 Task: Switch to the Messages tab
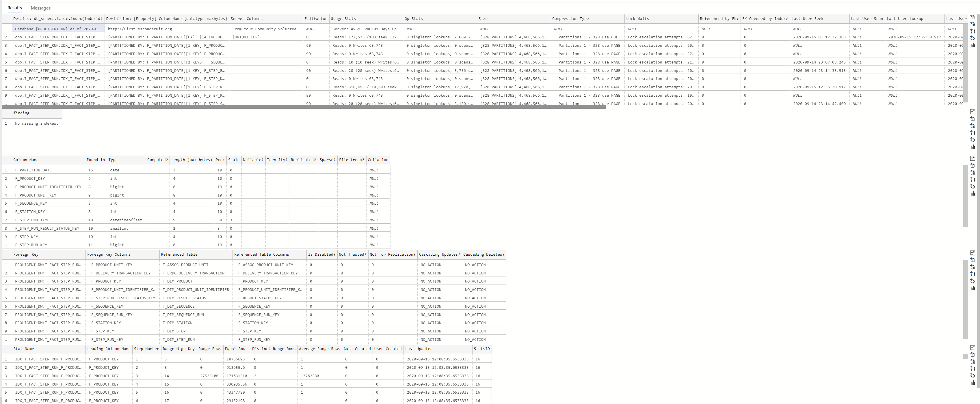tap(40, 8)
